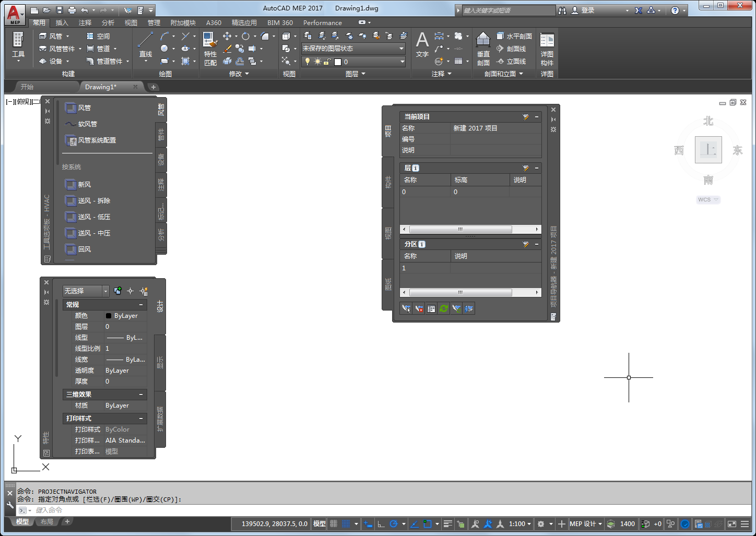Select the 风管 tool in the HVAC tool palette

pyautogui.click(x=78, y=108)
